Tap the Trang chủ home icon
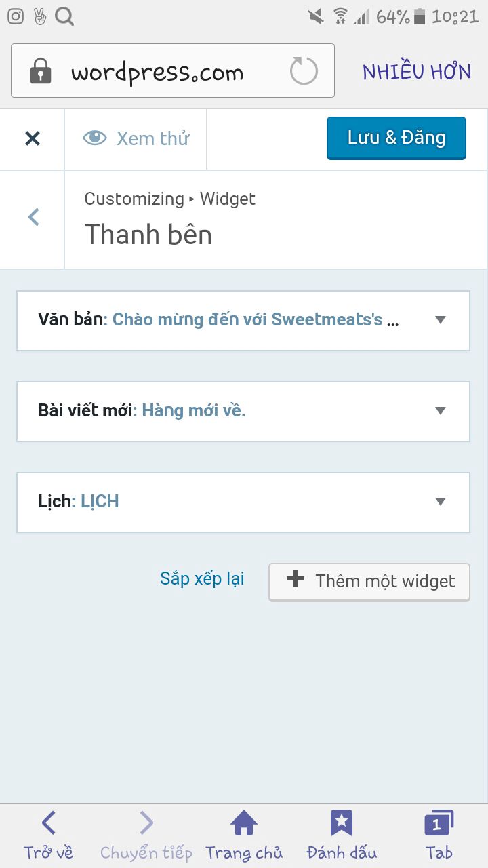The width and height of the screenshot is (488, 868). coord(244,823)
